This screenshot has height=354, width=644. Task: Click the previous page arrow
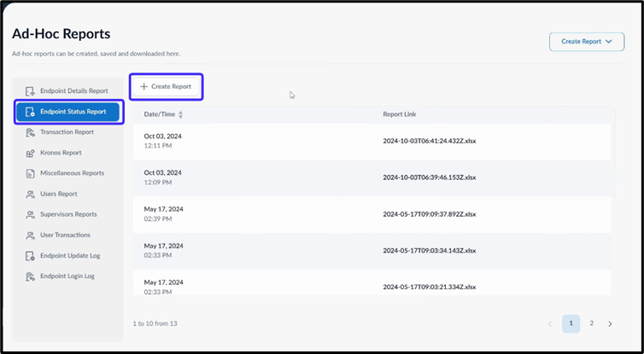[x=550, y=323]
